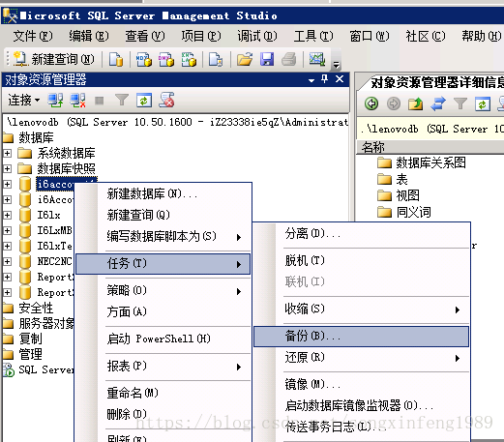This screenshot has width=504, height=442.
Task: Open the 工具(T) menu
Action: coord(313,36)
